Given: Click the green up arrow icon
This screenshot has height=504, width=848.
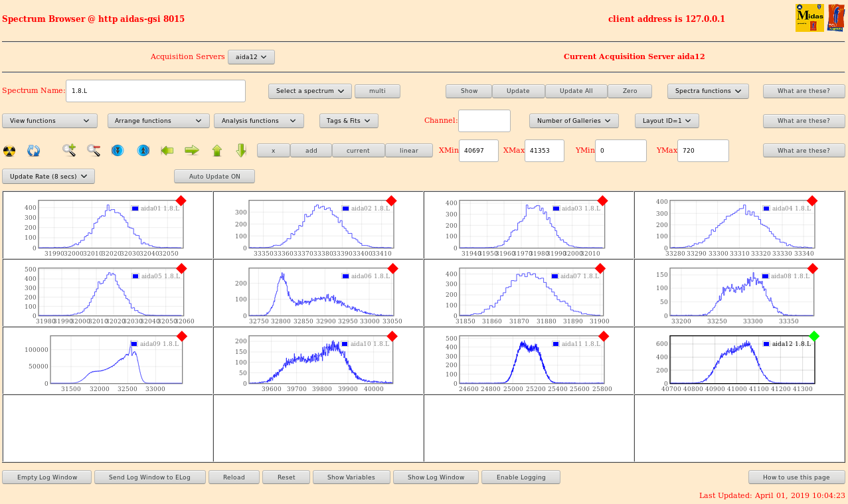Looking at the screenshot, I should 216,151.
